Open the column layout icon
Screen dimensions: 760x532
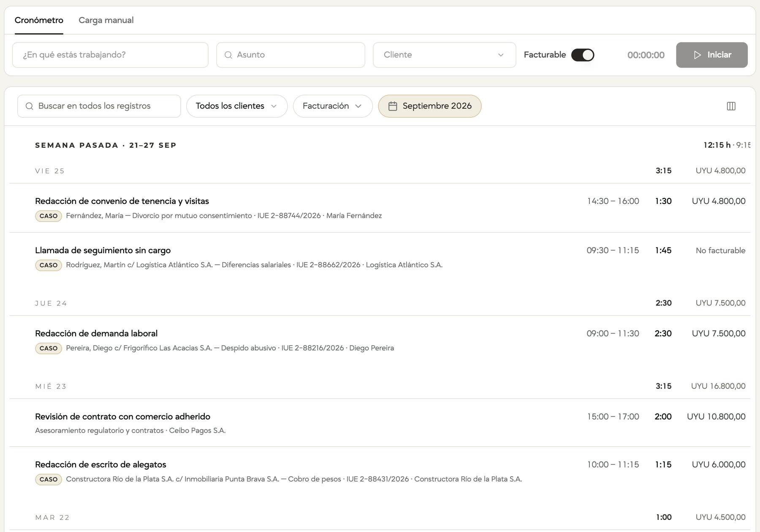731,106
